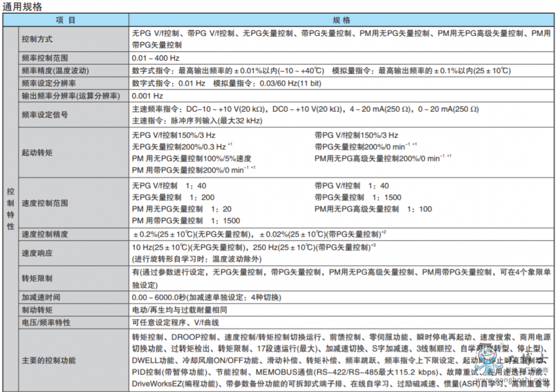
Task: Click the 速度控制精度 row label
Action: coord(45,234)
